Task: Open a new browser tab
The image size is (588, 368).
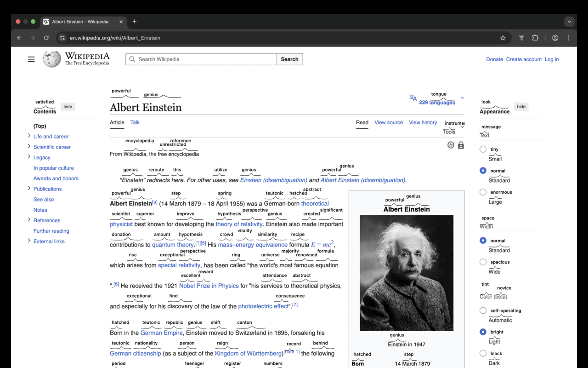Action: 135,22
